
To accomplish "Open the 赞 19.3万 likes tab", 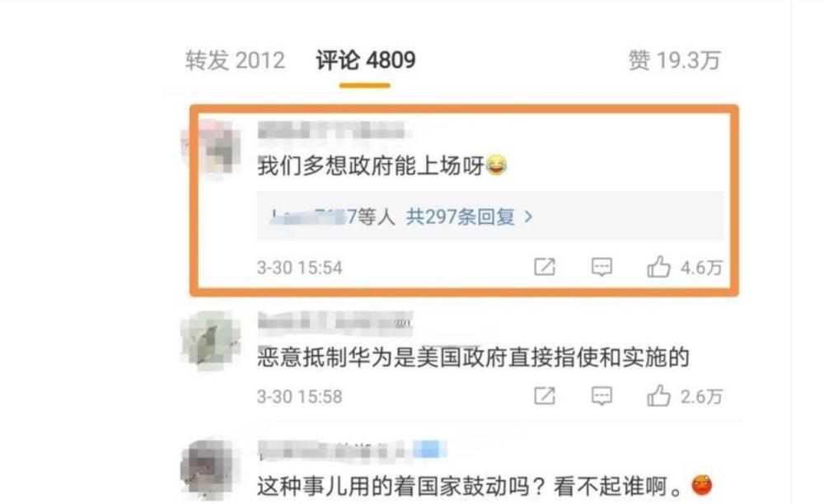I will [675, 60].
